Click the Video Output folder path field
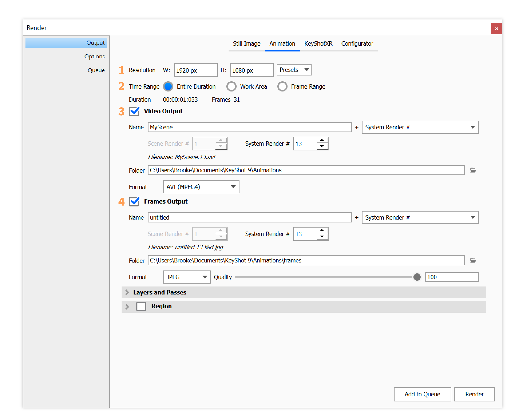 coord(306,170)
